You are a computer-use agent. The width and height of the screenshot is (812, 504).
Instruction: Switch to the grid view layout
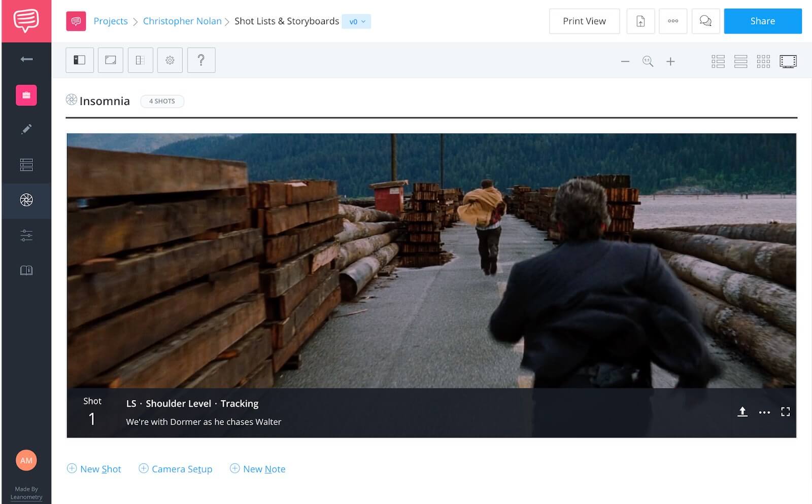point(763,61)
